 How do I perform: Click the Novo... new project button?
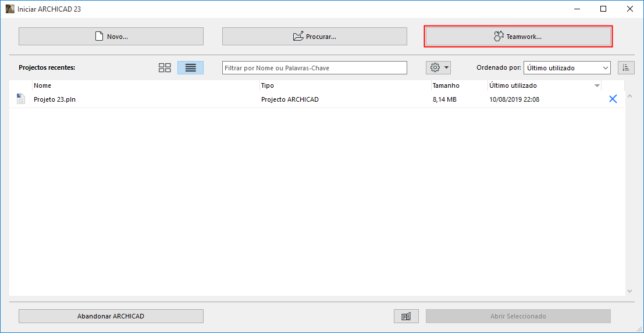tap(111, 37)
